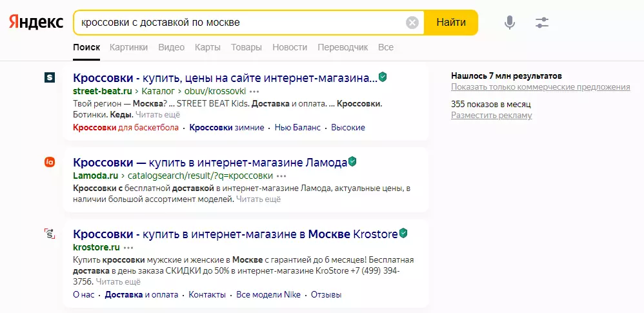
Task: Click the green shield badge on the street-beat result
Action: point(383,77)
